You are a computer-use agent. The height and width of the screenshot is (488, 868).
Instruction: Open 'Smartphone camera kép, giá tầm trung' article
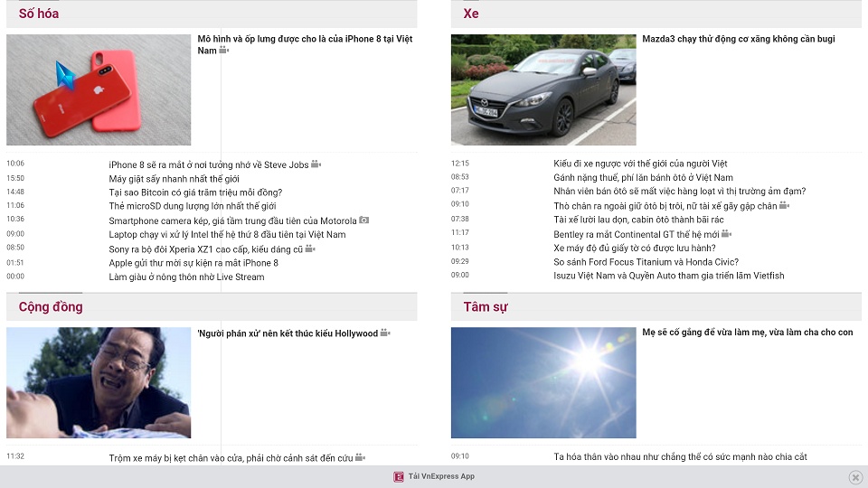tap(232, 221)
